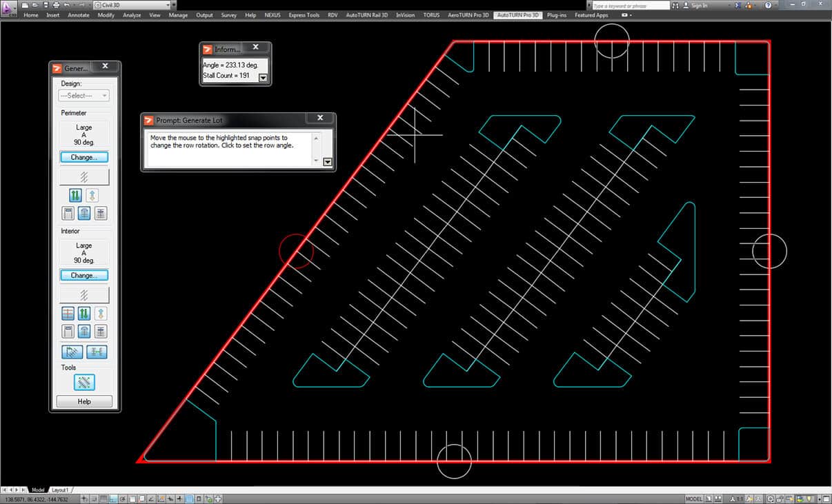
Task: Open the TORUS ribbon tab
Action: tap(432, 14)
